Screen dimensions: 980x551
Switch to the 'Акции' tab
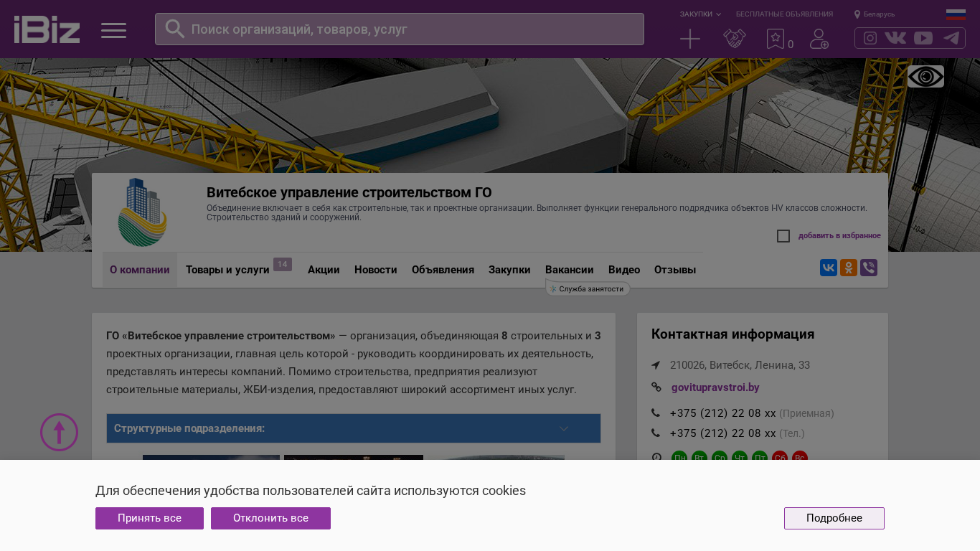click(324, 270)
